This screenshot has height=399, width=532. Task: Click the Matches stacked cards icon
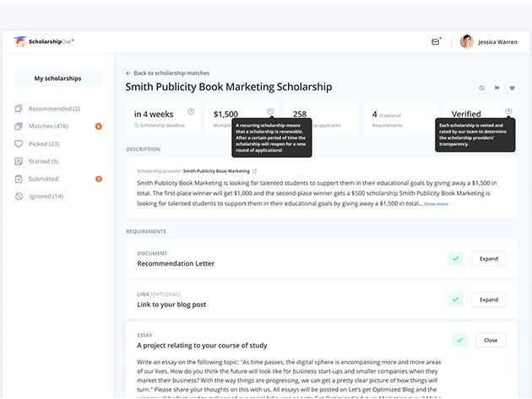tap(19, 126)
